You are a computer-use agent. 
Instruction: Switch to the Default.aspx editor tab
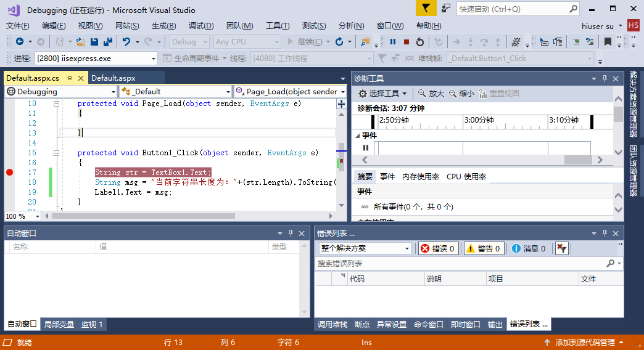pos(114,78)
